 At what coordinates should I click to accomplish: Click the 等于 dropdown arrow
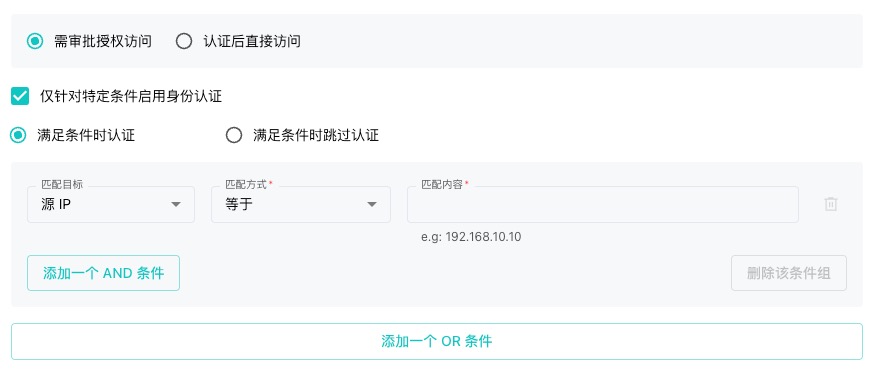(x=372, y=204)
